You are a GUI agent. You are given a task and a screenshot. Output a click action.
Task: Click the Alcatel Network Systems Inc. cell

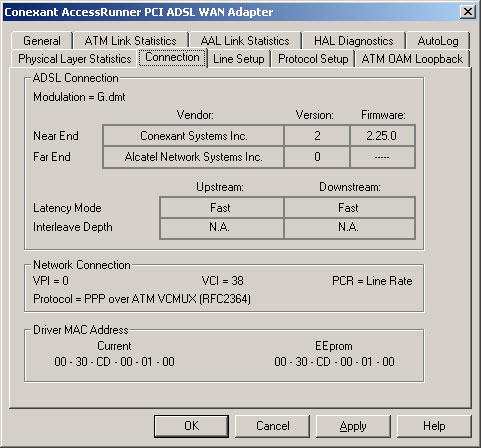194,157
